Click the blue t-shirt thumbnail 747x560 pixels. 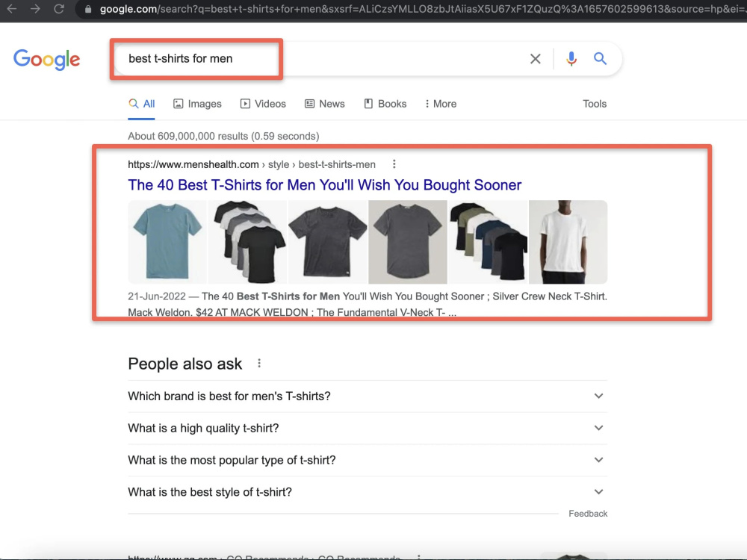tap(167, 242)
